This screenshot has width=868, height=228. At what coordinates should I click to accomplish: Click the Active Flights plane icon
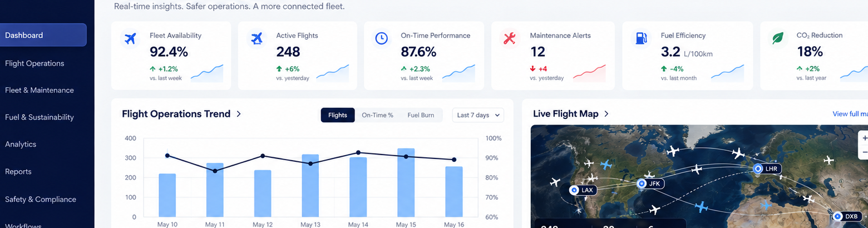tap(256, 38)
